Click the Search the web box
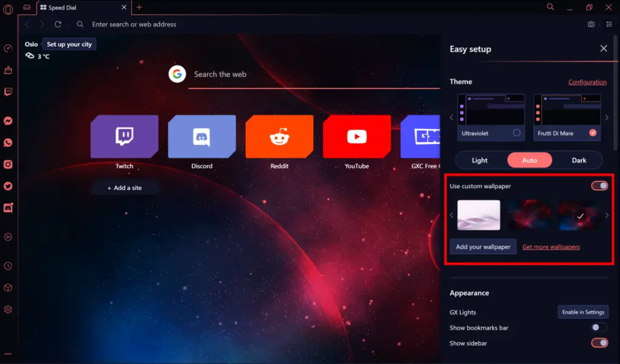The height and width of the screenshot is (364, 620). pyautogui.click(x=314, y=74)
